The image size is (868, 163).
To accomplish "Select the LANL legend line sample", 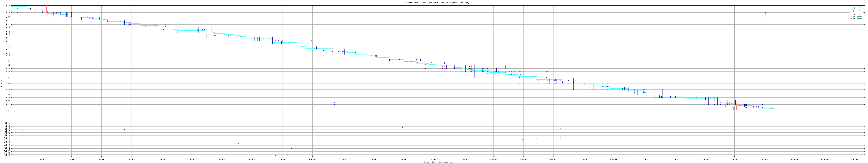I will tap(860, 9).
